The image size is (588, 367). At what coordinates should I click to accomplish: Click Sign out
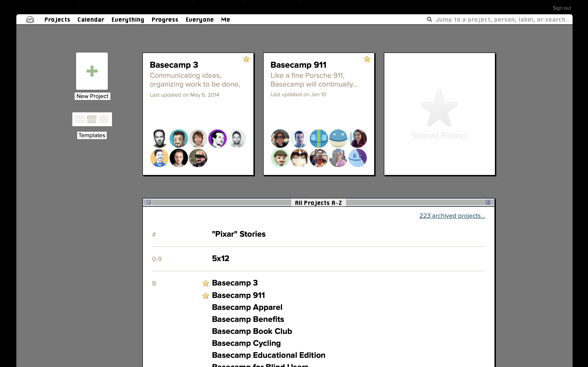(562, 8)
